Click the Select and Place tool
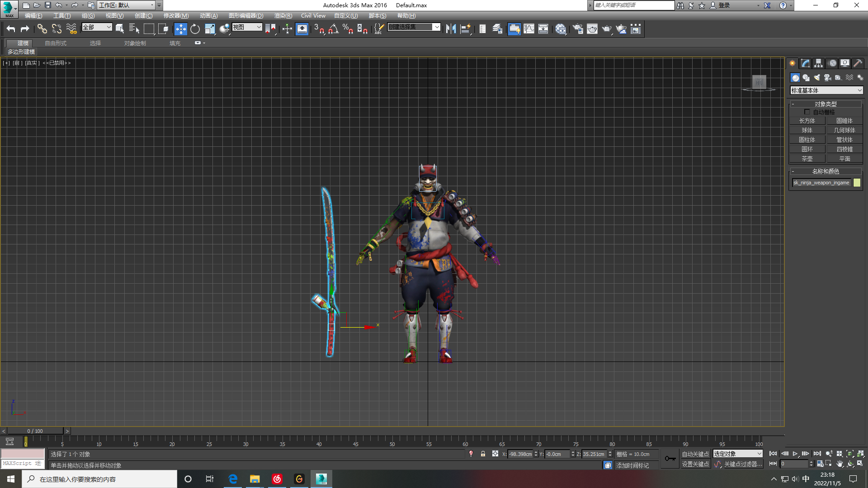 pos(224,29)
